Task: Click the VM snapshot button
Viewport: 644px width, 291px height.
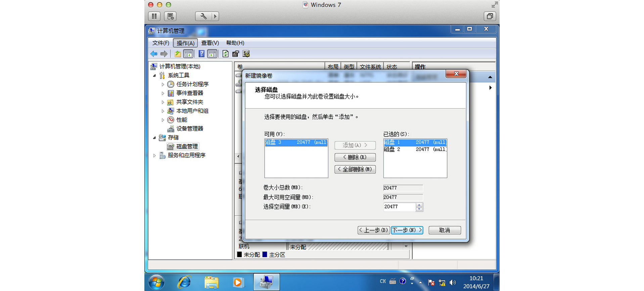Action: pyautogui.click(x=170, y=16)
